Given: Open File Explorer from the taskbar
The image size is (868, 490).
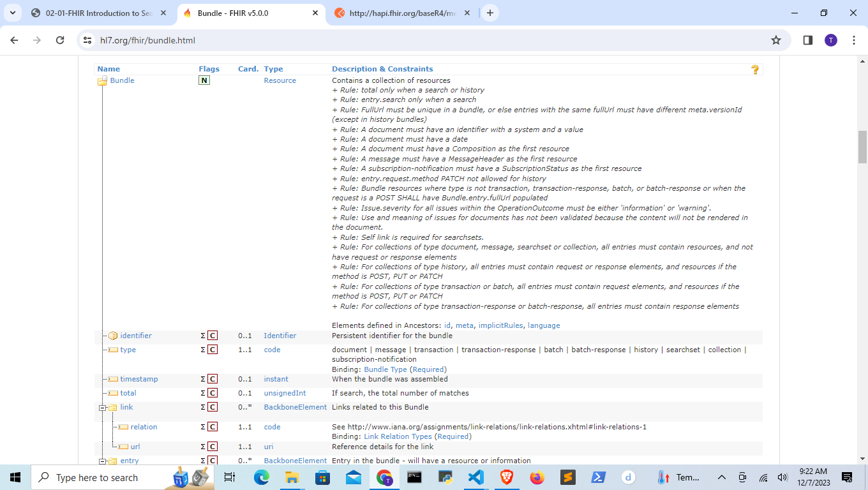Looking at the screenshot, I should coord(292,477).
